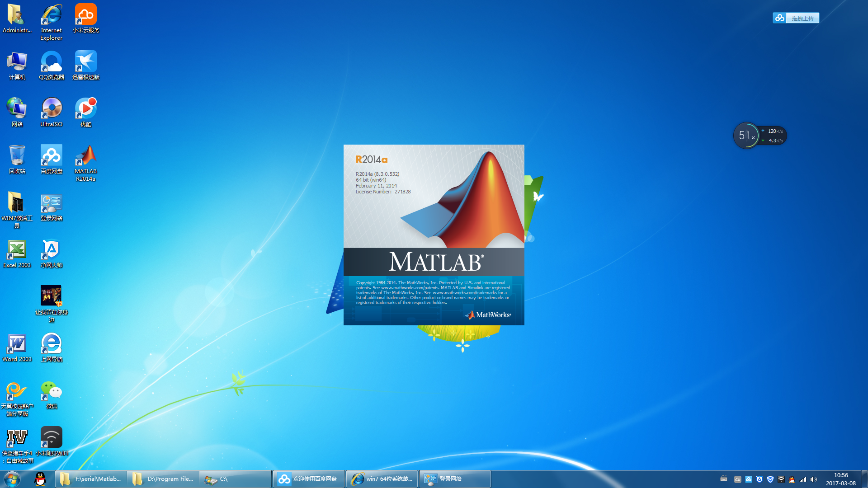Open the Tencent PC Manager tray icon
Viewport: 868px width, 488px height.
click(x=770, y=479)
